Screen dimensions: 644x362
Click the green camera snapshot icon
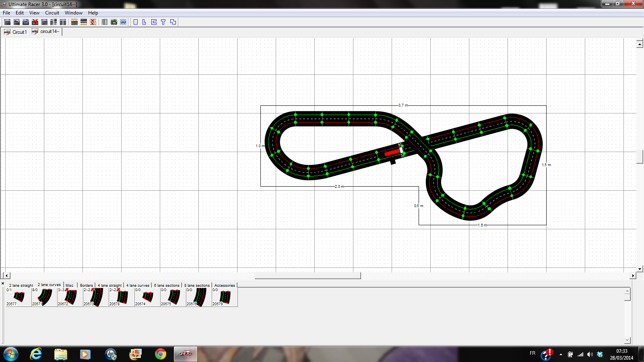point(114,22)
